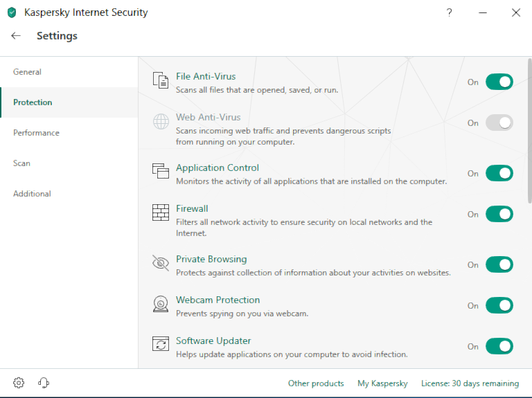The image size is (532, 398).
Task: Click the Firewall brick wall icon
Action: tap(161, 212)
